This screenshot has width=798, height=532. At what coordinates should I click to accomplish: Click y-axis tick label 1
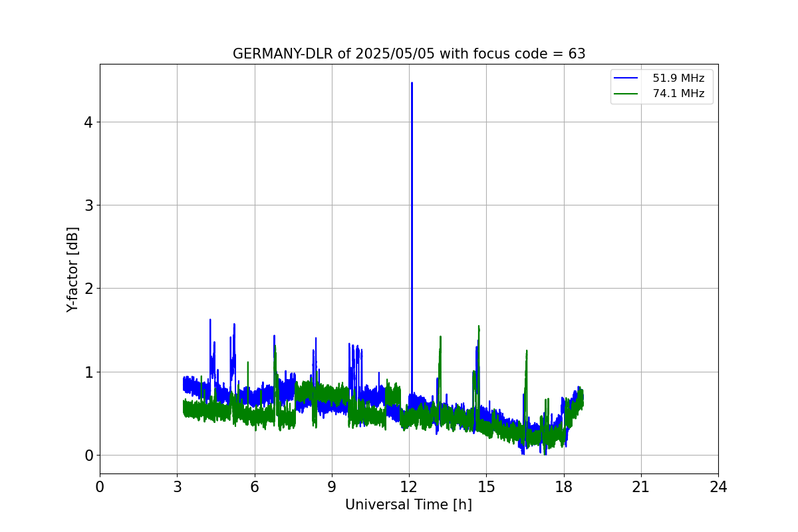point(88,372)
